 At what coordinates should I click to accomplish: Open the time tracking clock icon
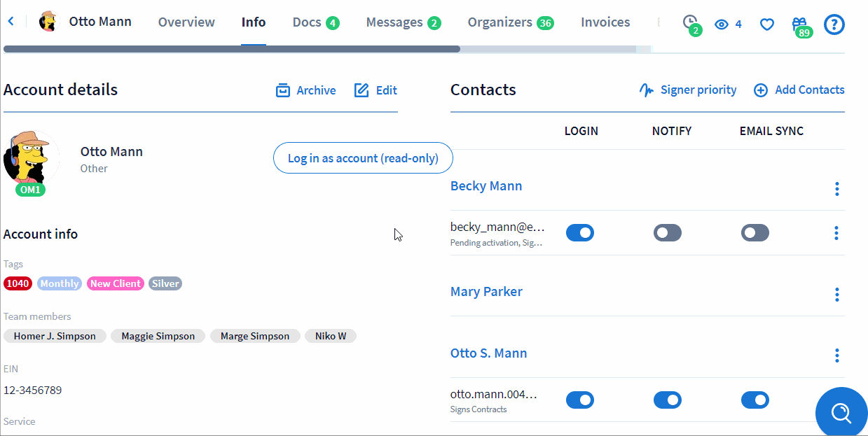pyautogui.click(x=690, y=22)
